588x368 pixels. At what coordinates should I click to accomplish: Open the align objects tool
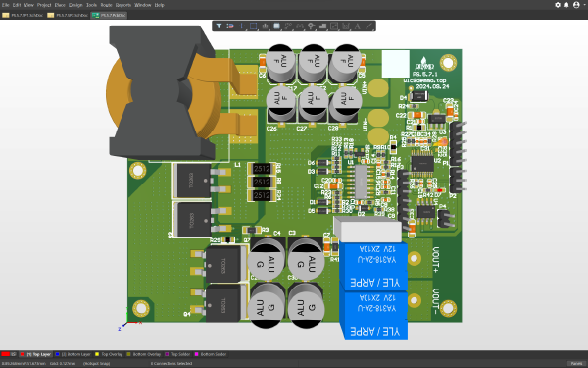(x=266, y=26)
